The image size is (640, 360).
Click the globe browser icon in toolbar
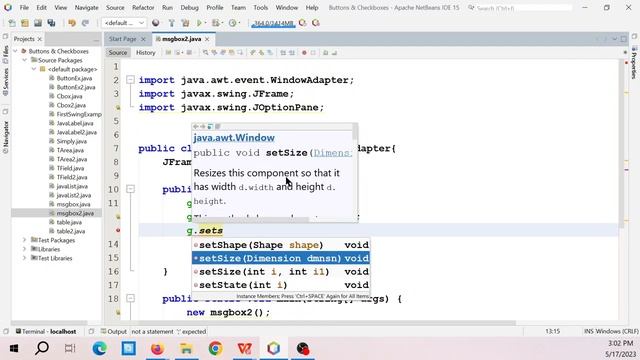click(x=156, y=23)
